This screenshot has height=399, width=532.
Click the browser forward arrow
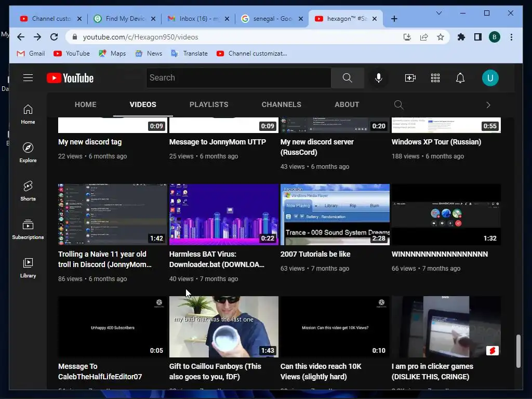(x=37, y=37)
